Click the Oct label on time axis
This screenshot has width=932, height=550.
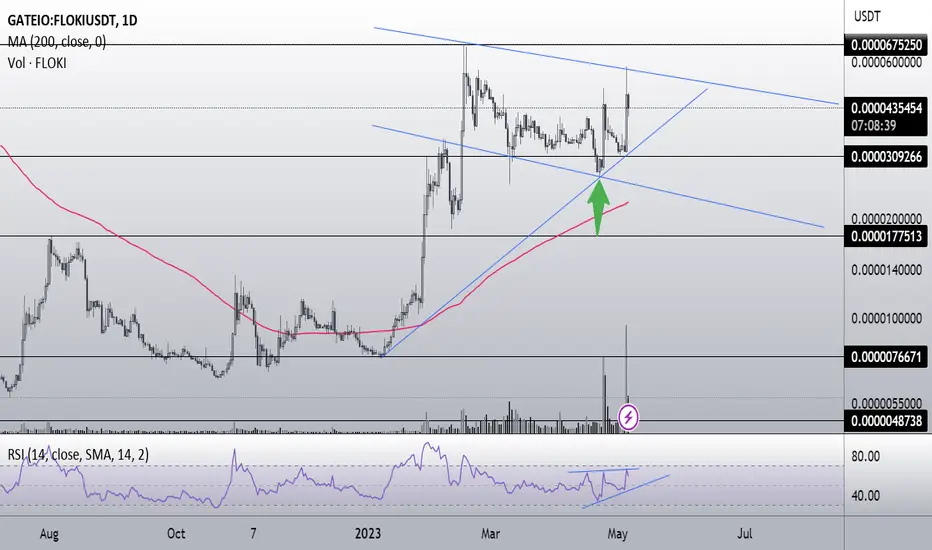[176, 533]
